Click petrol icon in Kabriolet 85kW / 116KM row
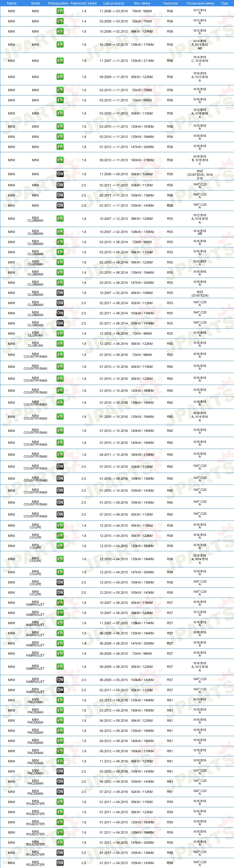Screen dimensions: 234x868 pyautogui.click(x=60, y=603)
